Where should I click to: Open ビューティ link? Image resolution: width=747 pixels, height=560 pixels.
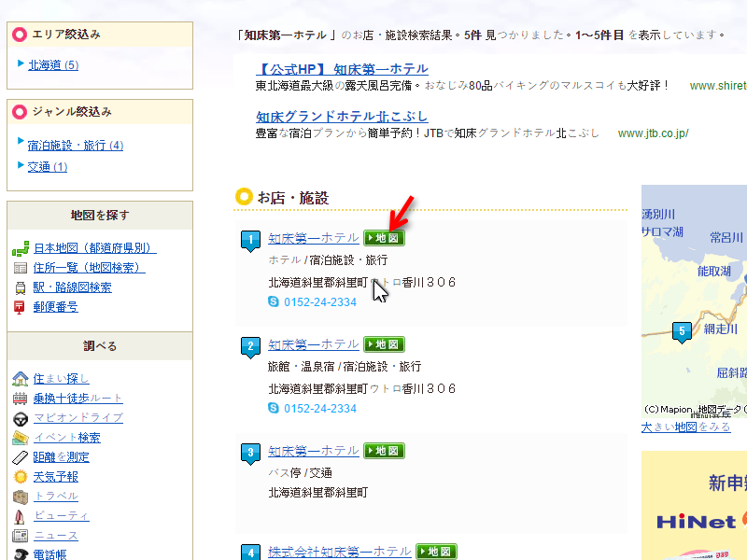[61, 516]
